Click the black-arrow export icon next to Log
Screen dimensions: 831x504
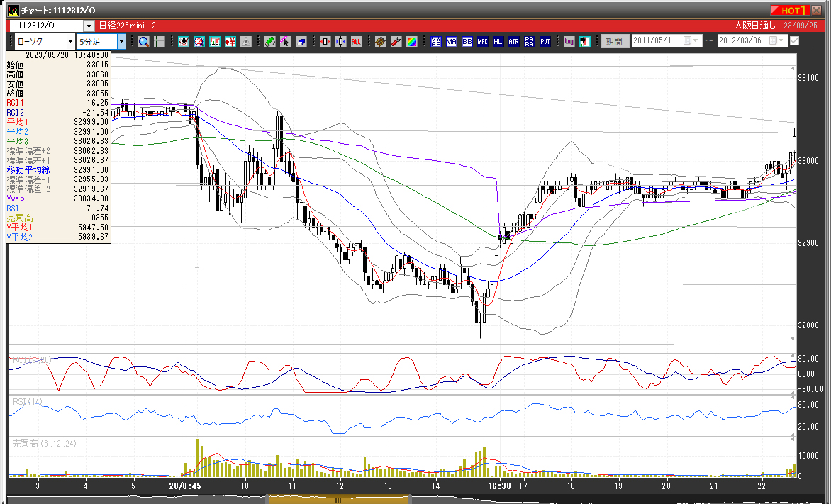pos(584,41)
